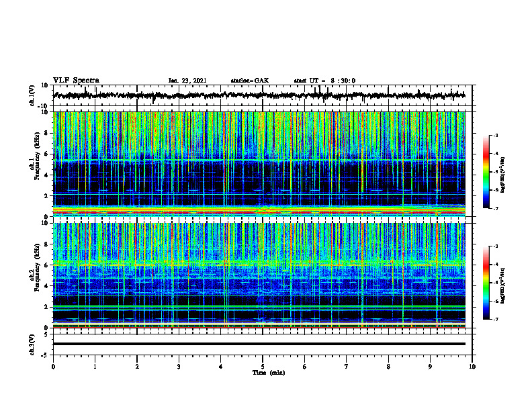The width and height of the screenshot is (532, 411).
Task: Click the "8" kHz tick of ch.1 spectrogram
Action: coord(46,133)
